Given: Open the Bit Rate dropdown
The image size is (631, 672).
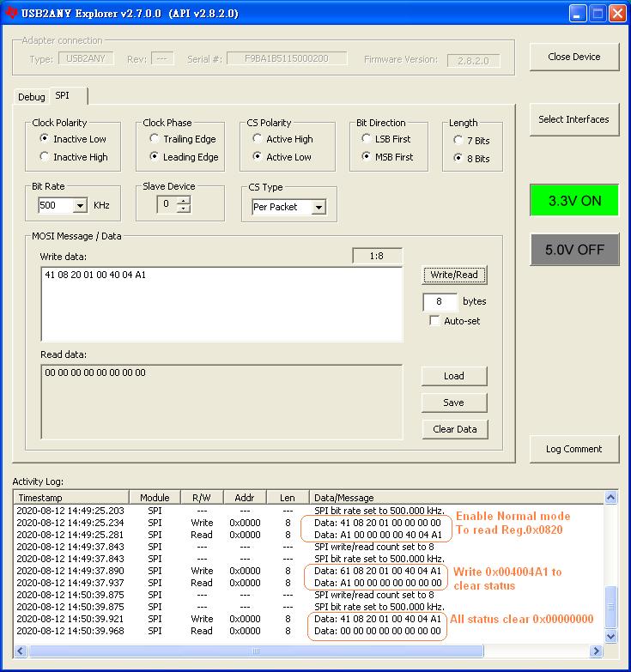Looking at the screenshot, I should click(80, 206).
